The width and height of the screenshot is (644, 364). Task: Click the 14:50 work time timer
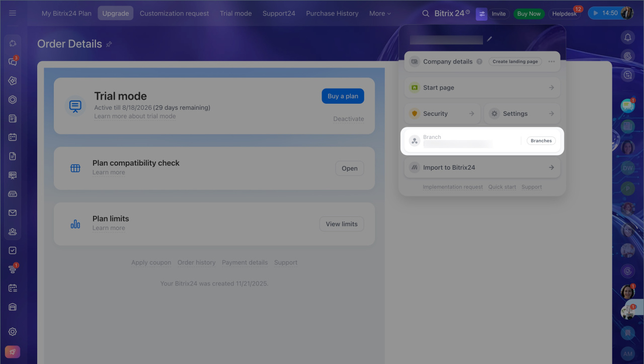(x=604, y=14)
